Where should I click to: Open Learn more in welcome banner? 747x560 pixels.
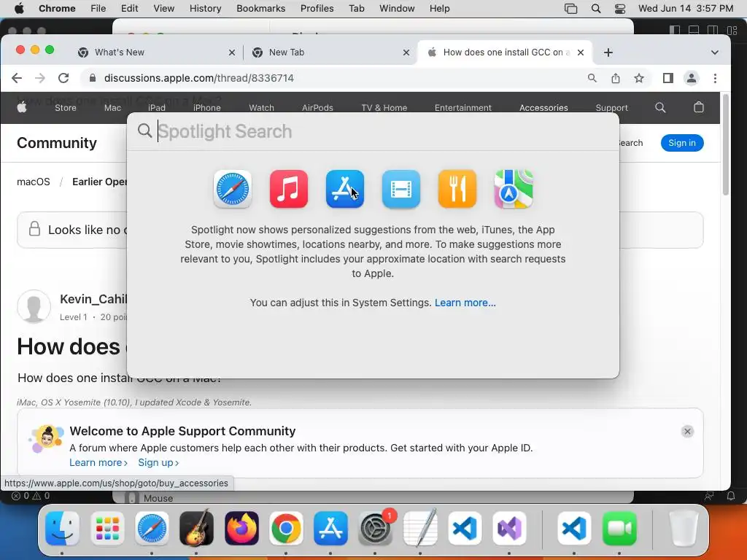coord(98,463)
